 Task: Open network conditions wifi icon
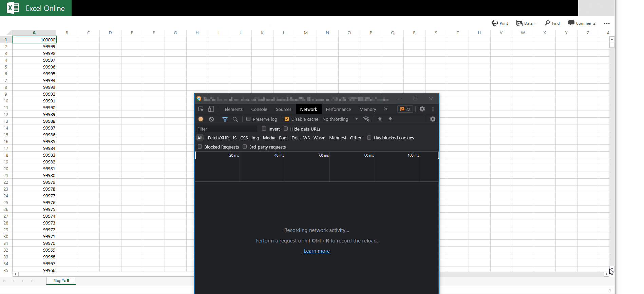[366, 119]
